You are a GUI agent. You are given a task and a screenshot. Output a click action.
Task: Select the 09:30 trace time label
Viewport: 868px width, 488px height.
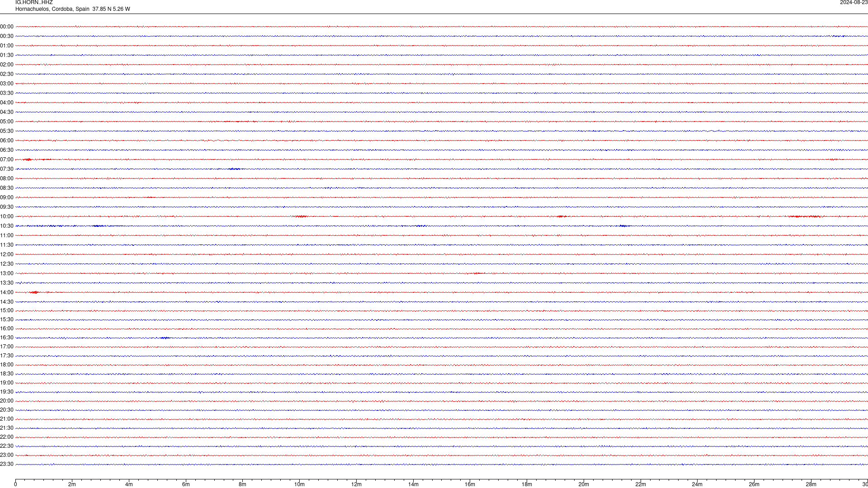tap(7, 207)
